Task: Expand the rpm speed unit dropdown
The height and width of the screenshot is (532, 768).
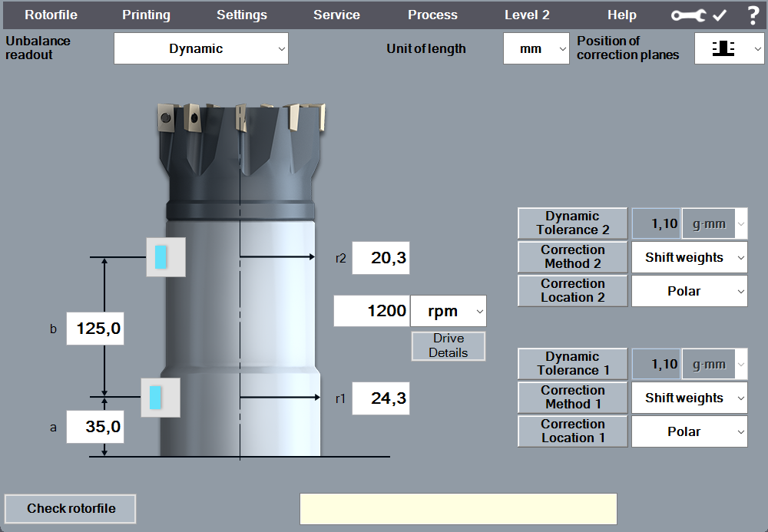Action: [x=449, y=311]
